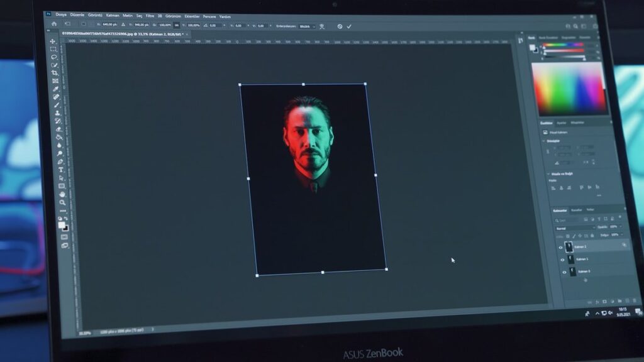Collapse the Dönüştür section in Properties
The width and height of the screenshot is (644, 362).
(544, 141)
